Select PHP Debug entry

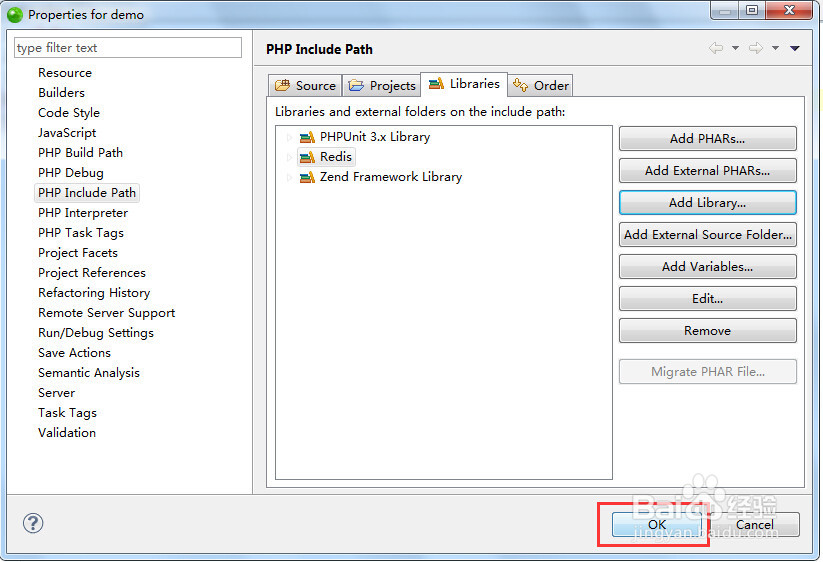tap(71, 173)
